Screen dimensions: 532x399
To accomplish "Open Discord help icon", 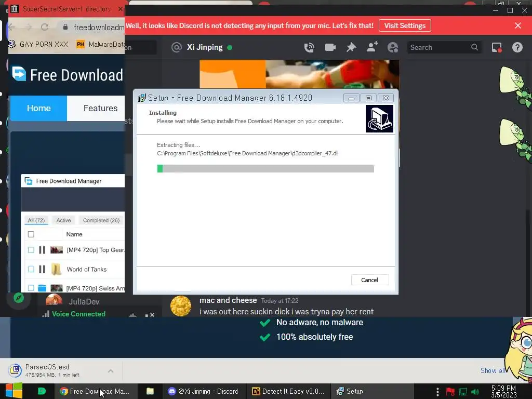I will (x=517, y=47).
